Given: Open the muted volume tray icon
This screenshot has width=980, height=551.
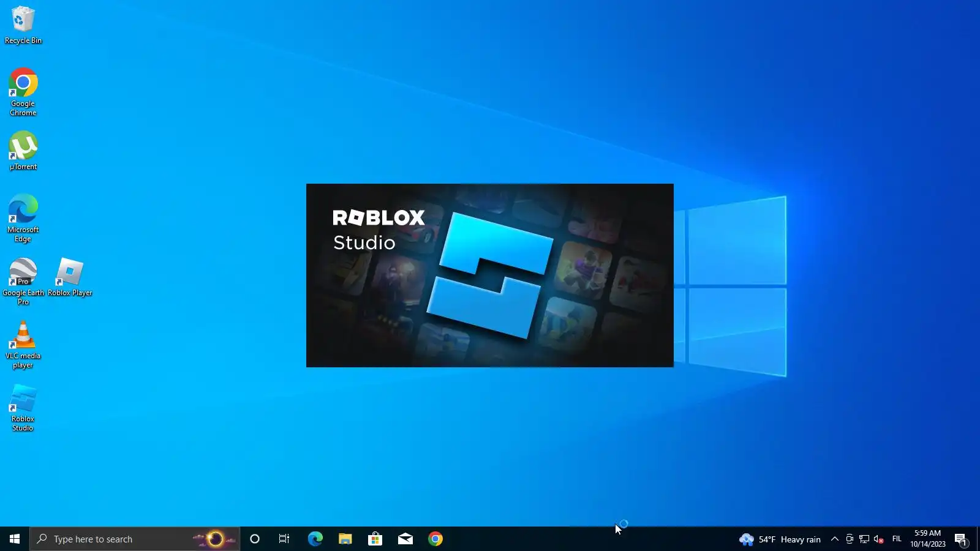Looking at the screenshot, I should (x=879, y=539).
